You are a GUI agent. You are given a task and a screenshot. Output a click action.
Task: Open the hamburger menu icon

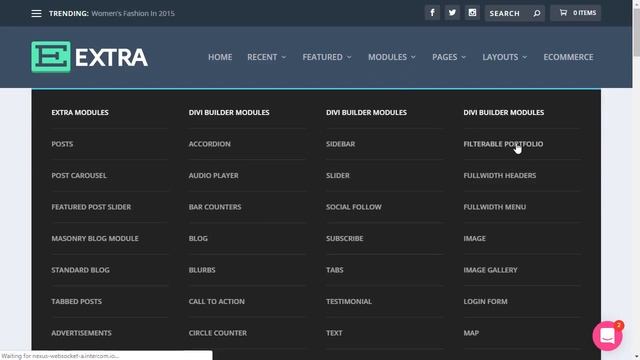point(36,13)
